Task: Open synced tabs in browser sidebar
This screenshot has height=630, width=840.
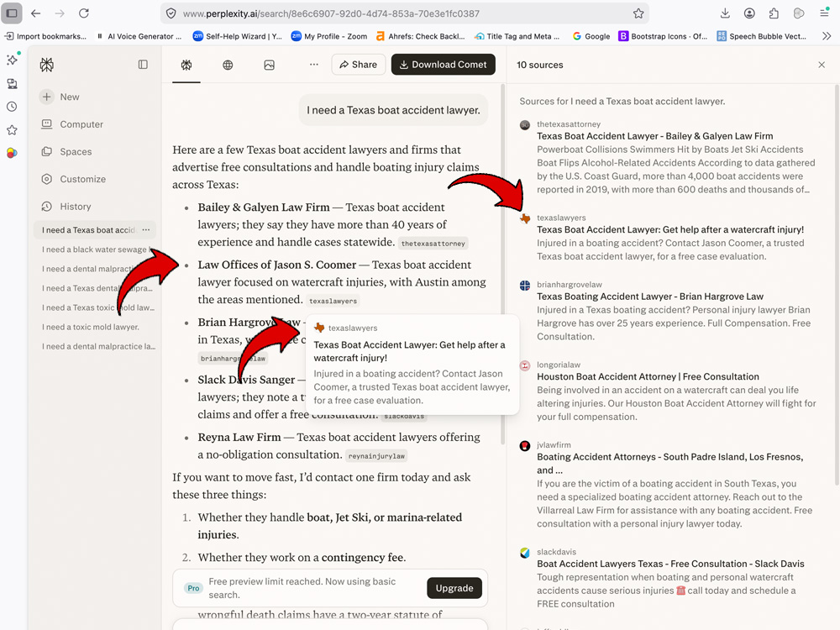Action: click(13, 83)
